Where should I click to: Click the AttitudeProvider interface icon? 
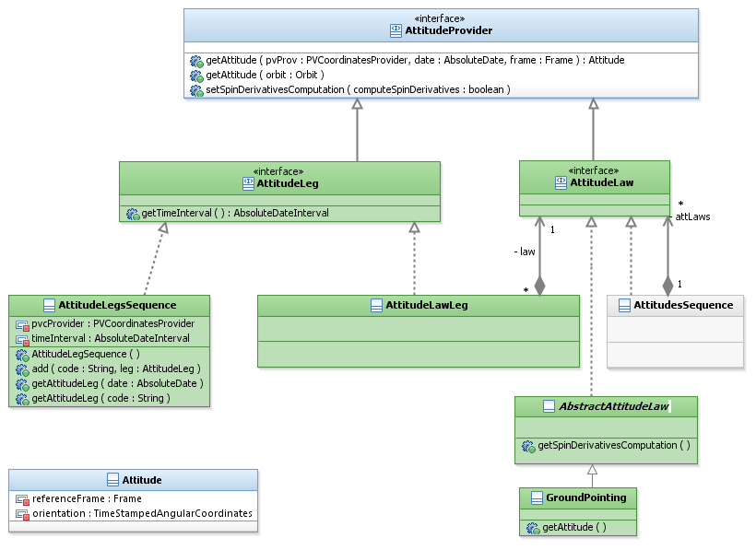point(396,31)
